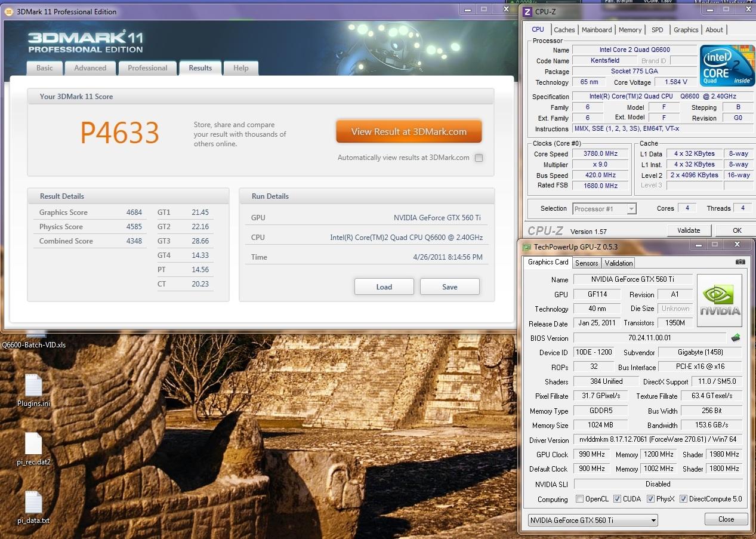Click the Physics Score value 4585
756x539 pixels.
pos(134,227)
